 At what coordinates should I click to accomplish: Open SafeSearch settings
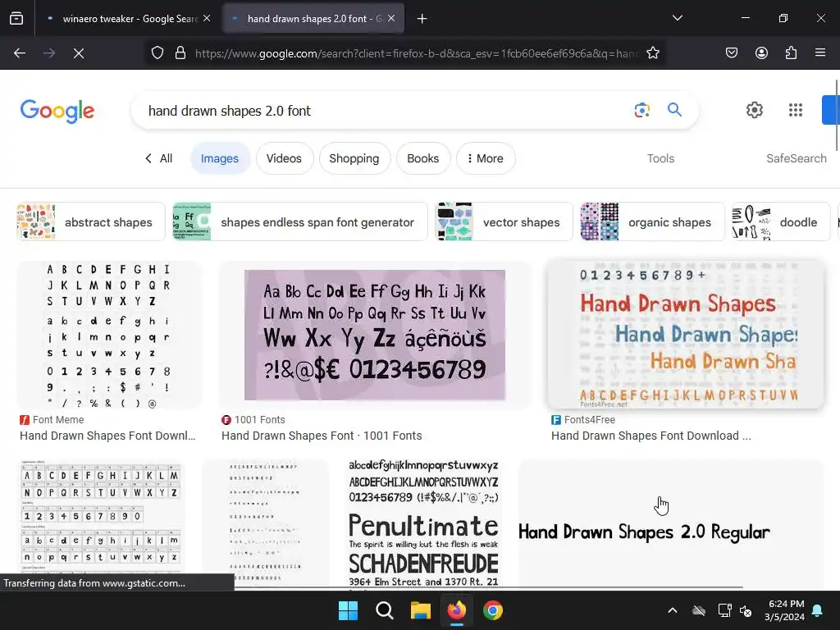coord(796,158)
